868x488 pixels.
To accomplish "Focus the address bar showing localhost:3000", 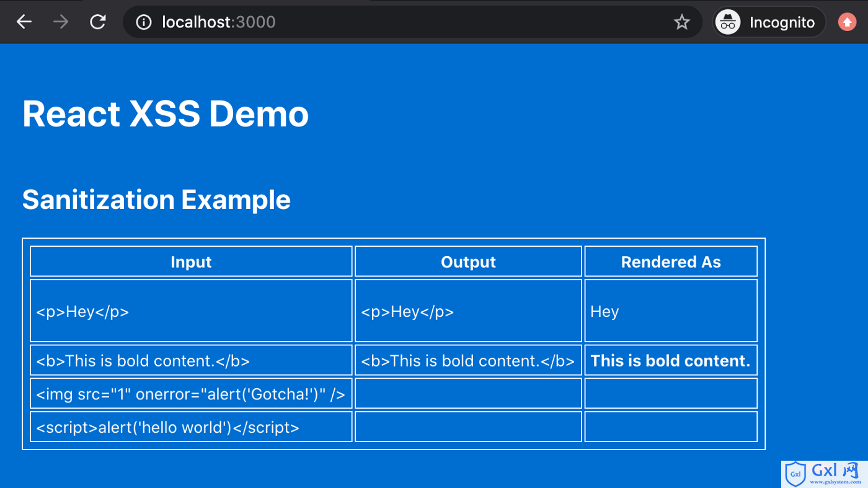I will 412,22.
